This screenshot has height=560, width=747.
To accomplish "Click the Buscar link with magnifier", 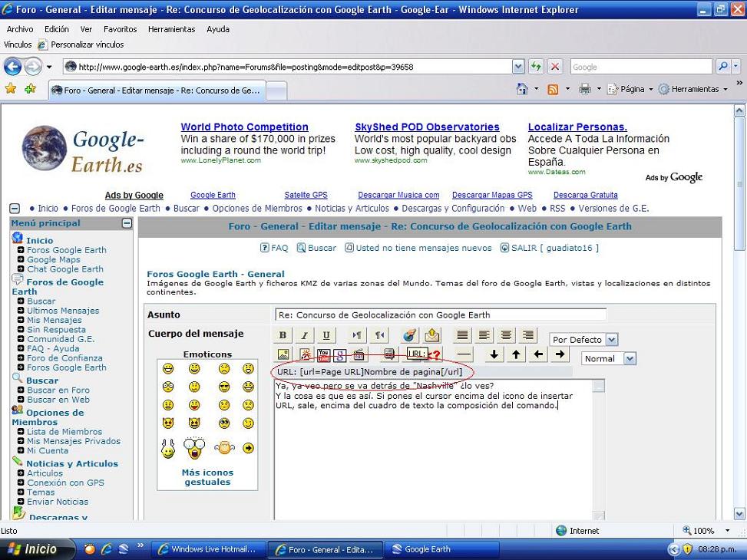I will [x=322, y=248].
